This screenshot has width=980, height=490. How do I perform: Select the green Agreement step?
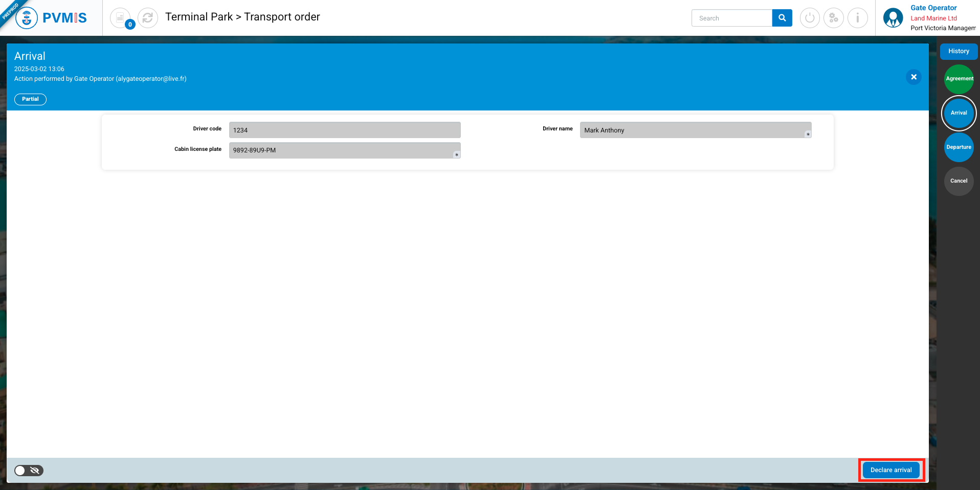[959, 79]
